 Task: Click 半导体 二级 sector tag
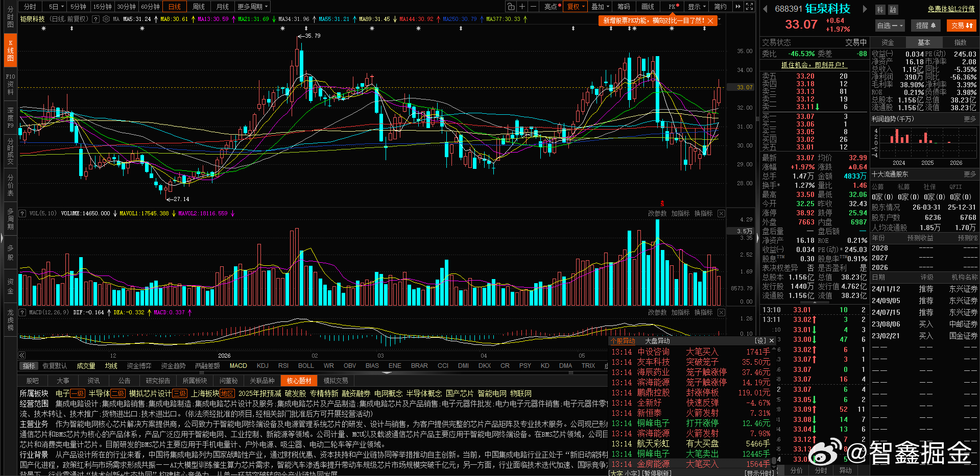[x=106, y=393]
